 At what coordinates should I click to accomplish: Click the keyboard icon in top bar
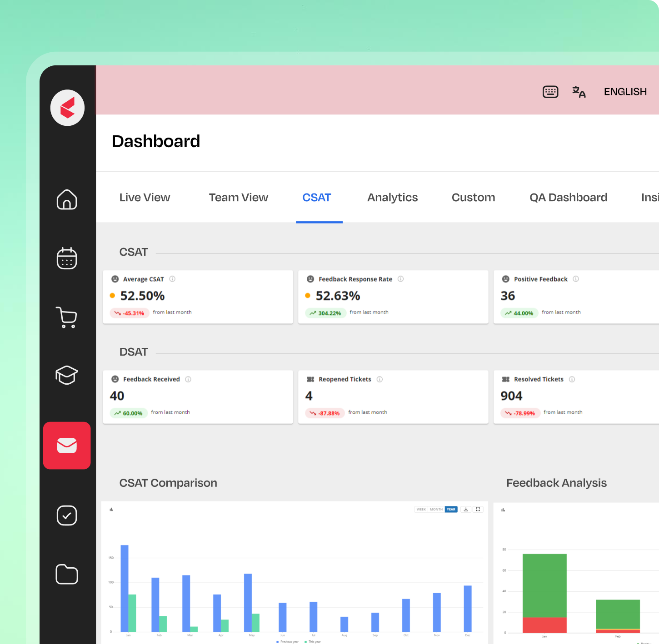click(x=550, y=92)
